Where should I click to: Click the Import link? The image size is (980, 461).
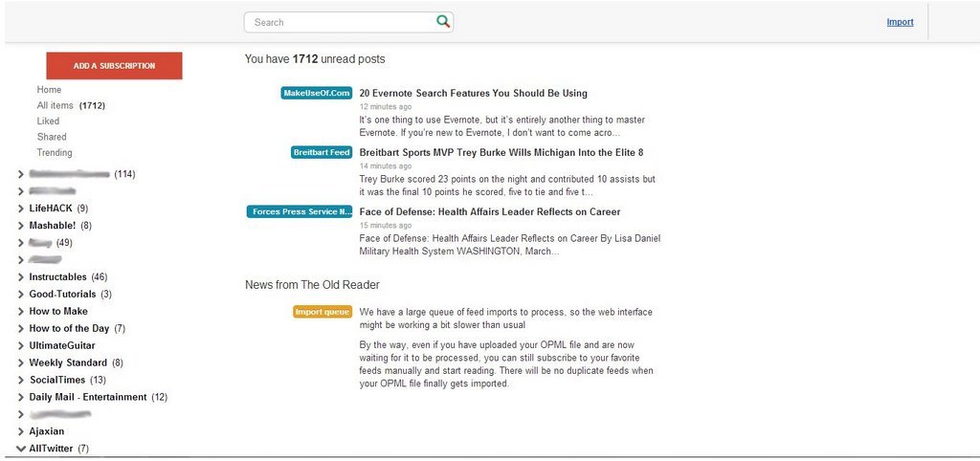click(x=900, y=23)
